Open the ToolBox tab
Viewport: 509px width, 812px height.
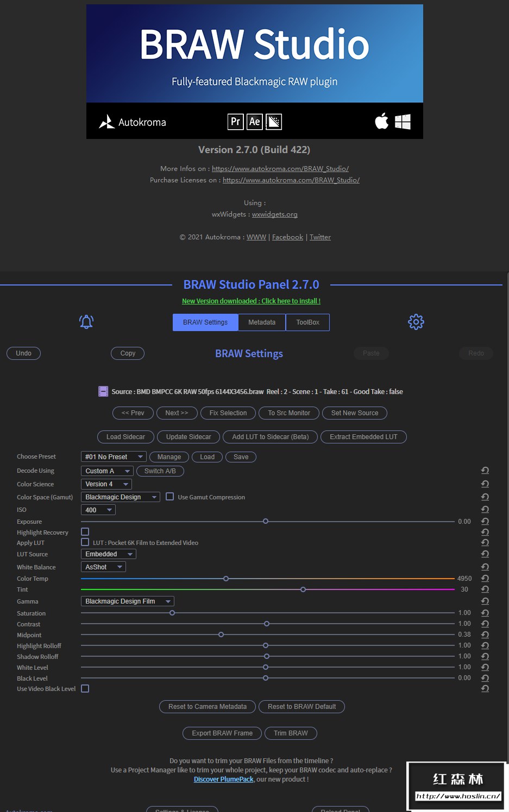pos(307,322)
